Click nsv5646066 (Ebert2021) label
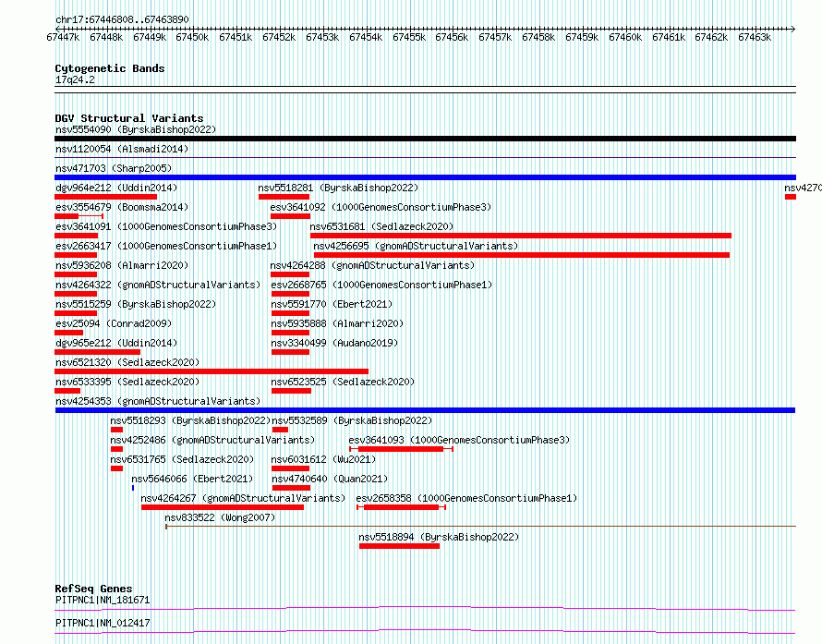 (x=192, y=479)
